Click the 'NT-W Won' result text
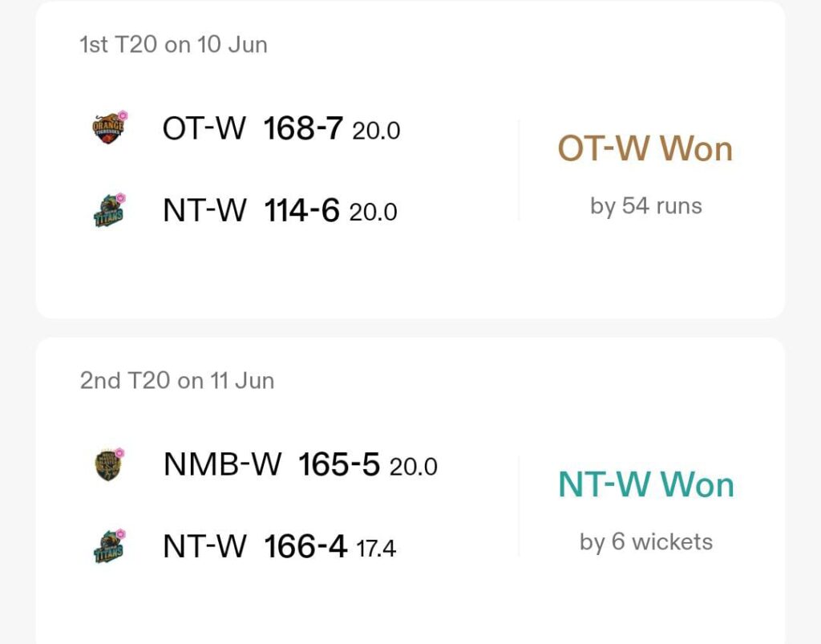Viewport: 821px width, 644px height. pyautogui.click(x=646, y=485)
